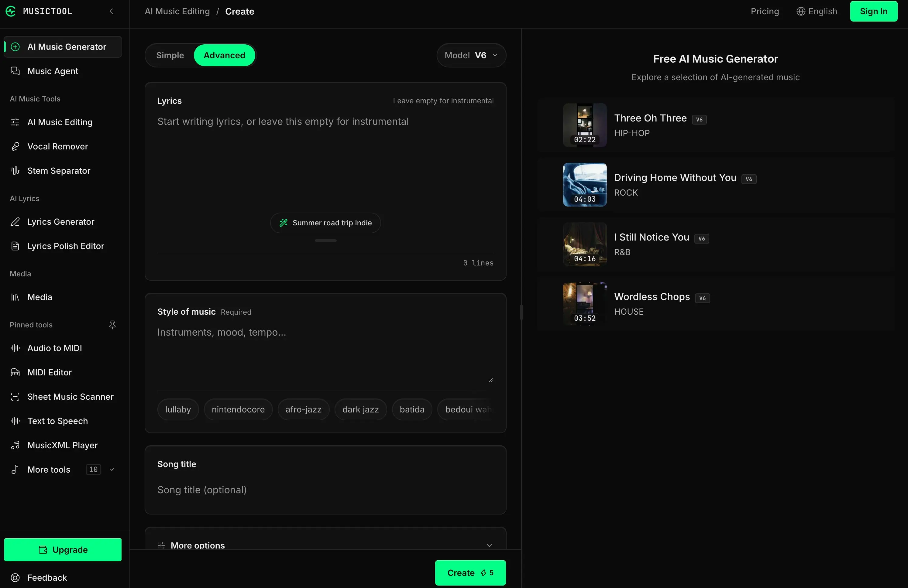Expand the More options section

[x=325, y=545]
